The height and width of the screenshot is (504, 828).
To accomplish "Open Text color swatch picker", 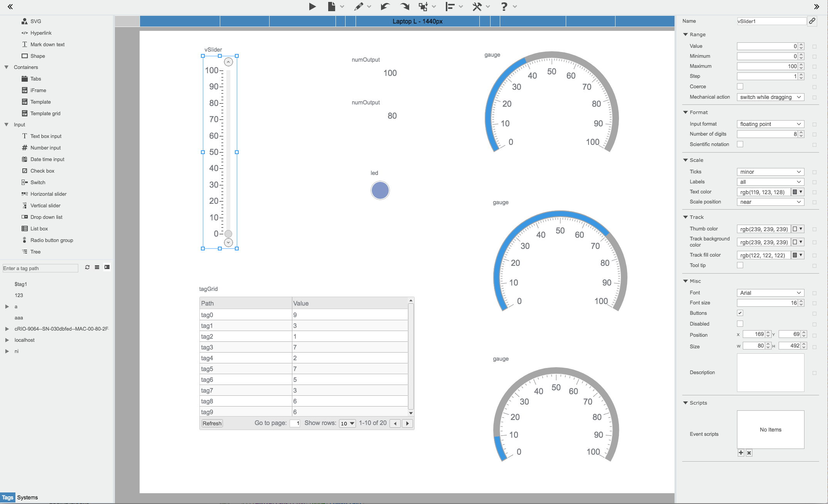I will click(798, 192).
